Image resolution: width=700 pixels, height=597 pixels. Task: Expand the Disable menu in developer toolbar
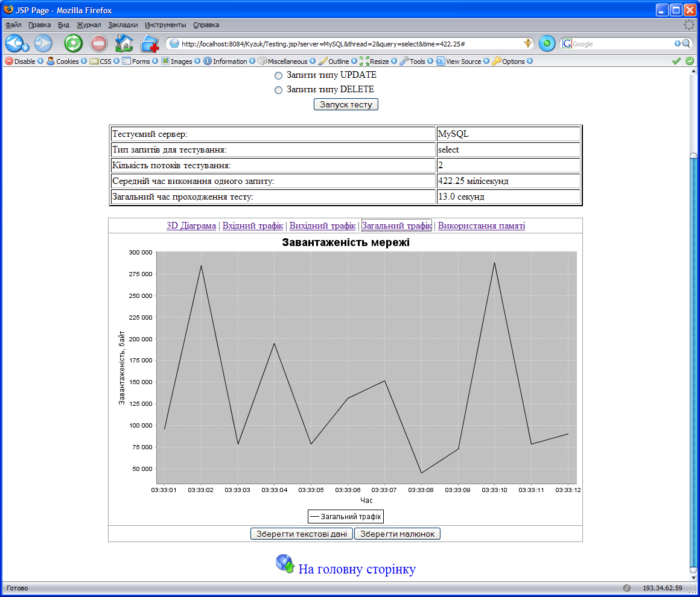point(21,61)
